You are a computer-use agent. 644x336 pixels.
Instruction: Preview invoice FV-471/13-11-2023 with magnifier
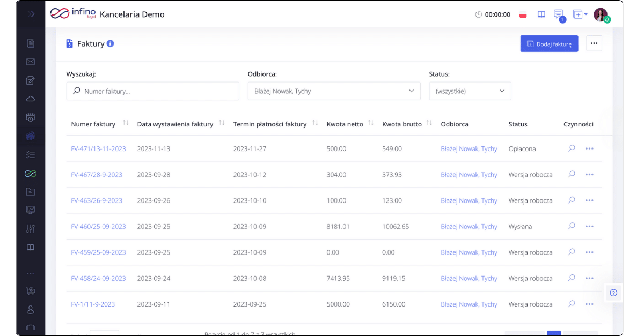[572, 148]
